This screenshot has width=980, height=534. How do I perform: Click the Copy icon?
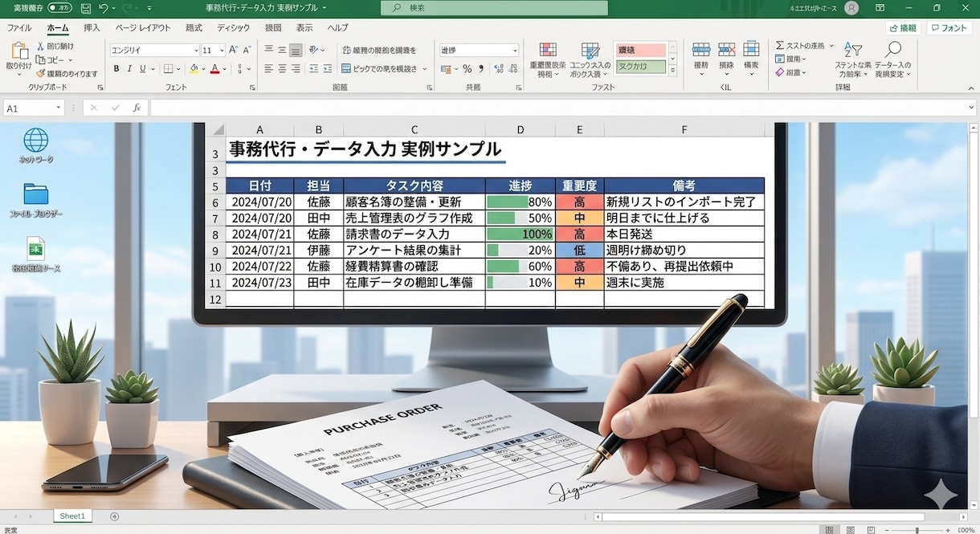pyautogui.click(x=40, y=59)
